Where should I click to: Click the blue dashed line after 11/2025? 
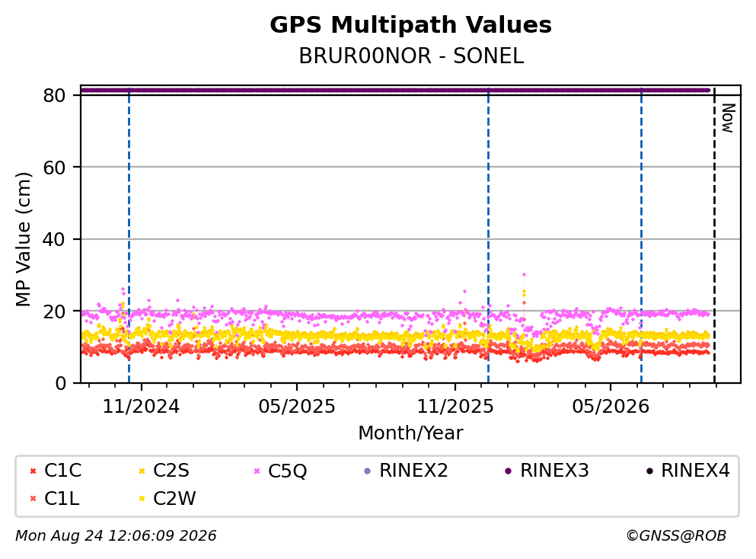489,236
